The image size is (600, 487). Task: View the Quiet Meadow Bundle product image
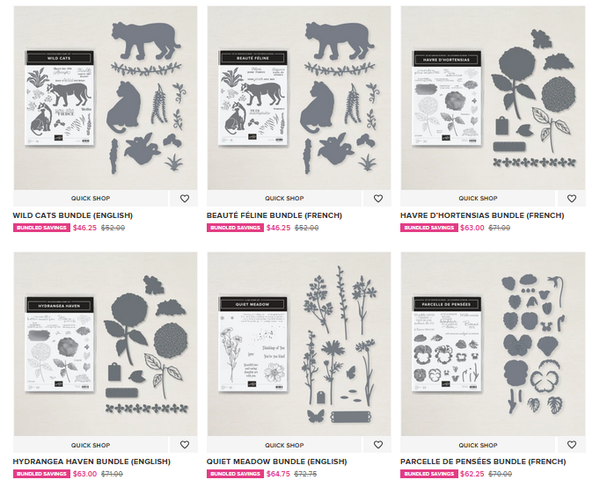(299, 344)
